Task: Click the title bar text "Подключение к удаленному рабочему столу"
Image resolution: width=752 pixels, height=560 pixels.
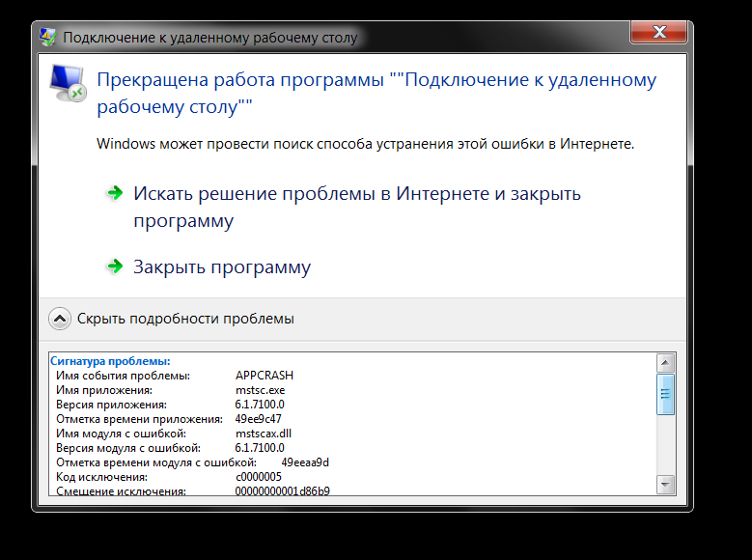Action: [209, 39]
